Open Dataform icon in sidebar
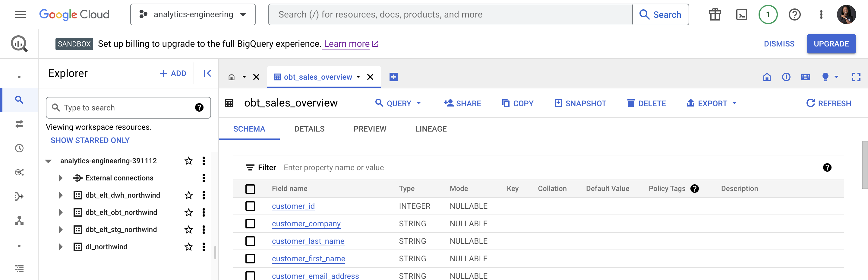The image size is (868, 280). (19, 196)
